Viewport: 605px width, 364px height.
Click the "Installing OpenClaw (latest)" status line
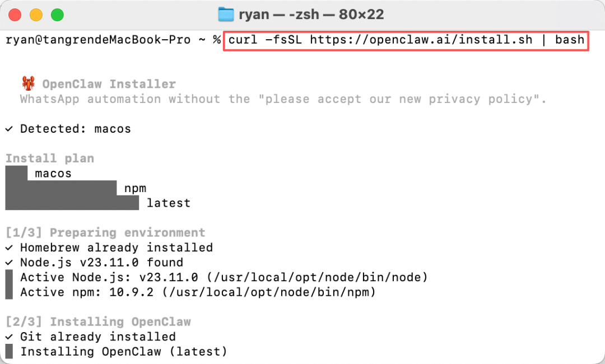124,352
